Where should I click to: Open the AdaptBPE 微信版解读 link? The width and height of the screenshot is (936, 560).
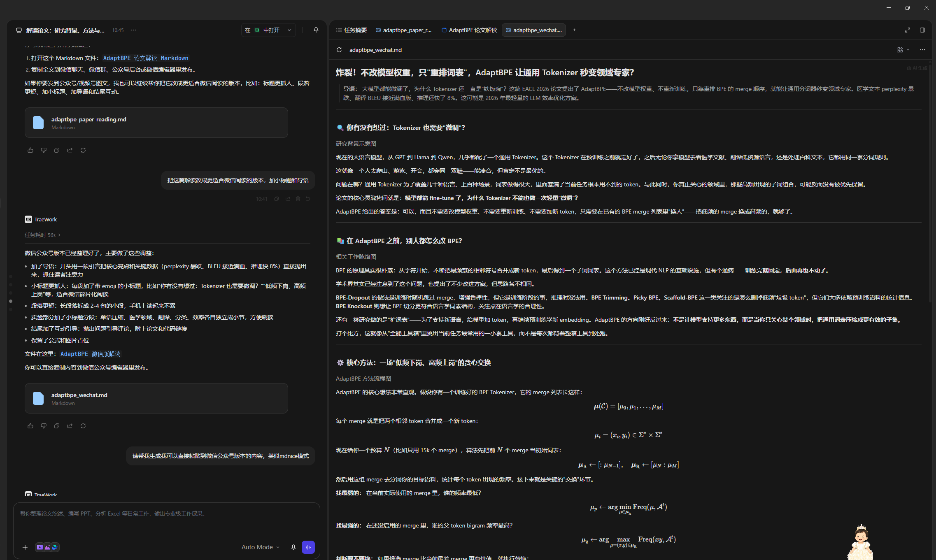(91, 354)
